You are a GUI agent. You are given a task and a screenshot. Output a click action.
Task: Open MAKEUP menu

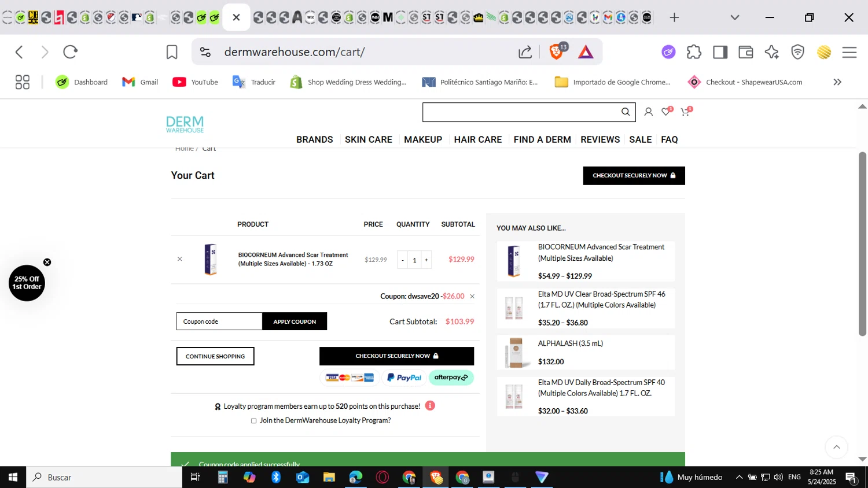[x=423, y=139]
